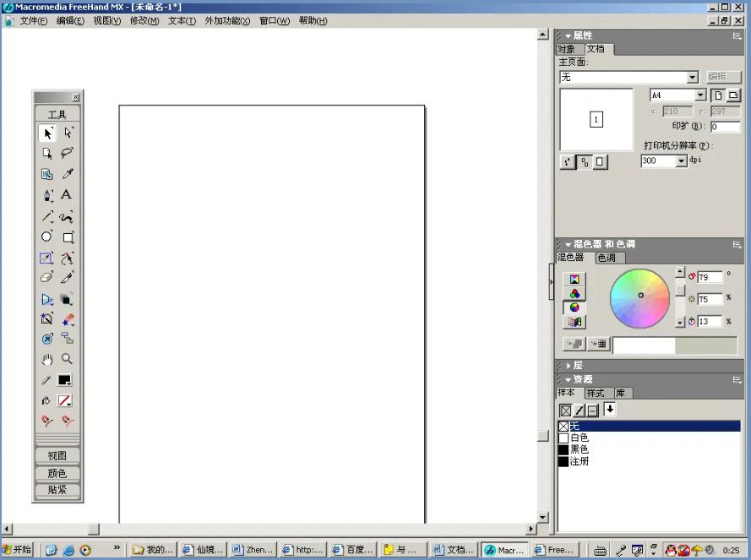Select the Eyedropper tool

pyautogui.click(x=67, y=174)
